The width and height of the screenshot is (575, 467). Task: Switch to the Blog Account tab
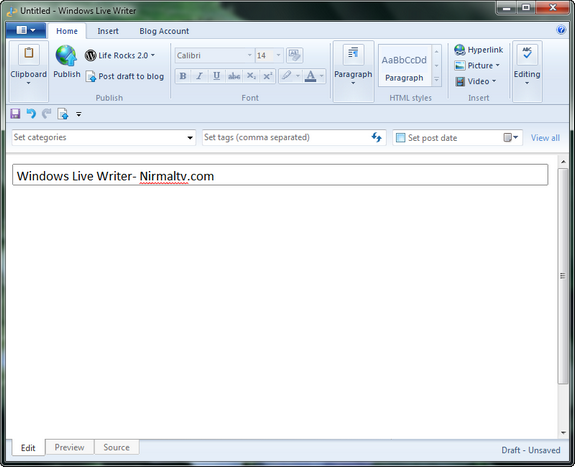(x=164, y=31)
